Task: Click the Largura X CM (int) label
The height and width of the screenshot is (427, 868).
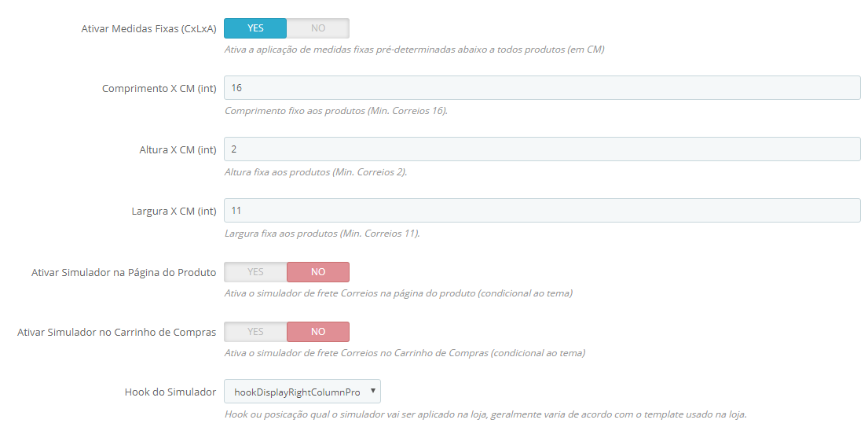Action: coord(174,212)
